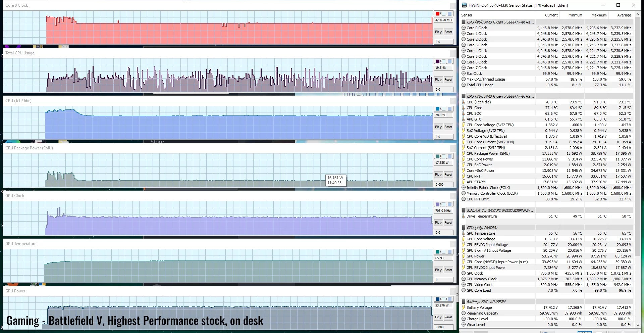
Task: Click the lightning icon next to Battery Voltage
Action: pos(464,307)
